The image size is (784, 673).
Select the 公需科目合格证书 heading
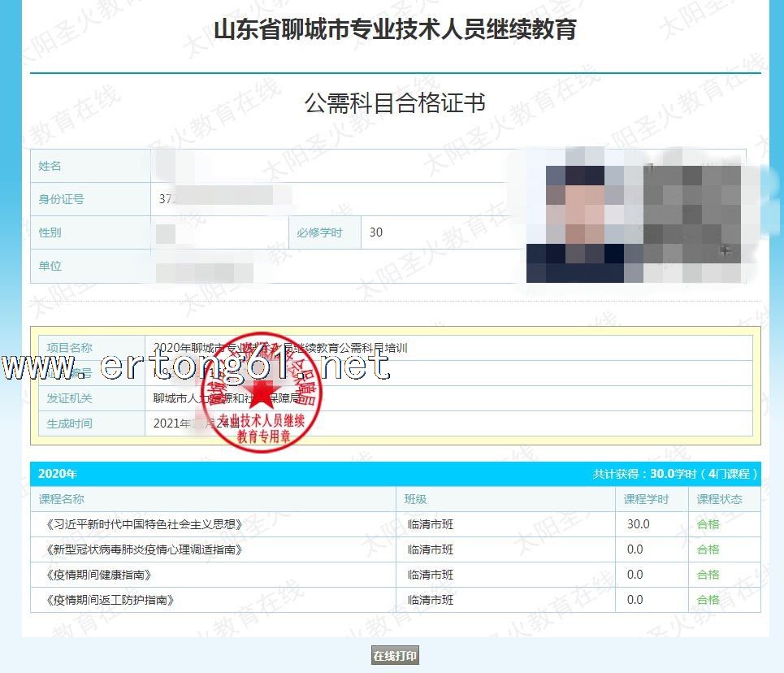click(395, 104)
